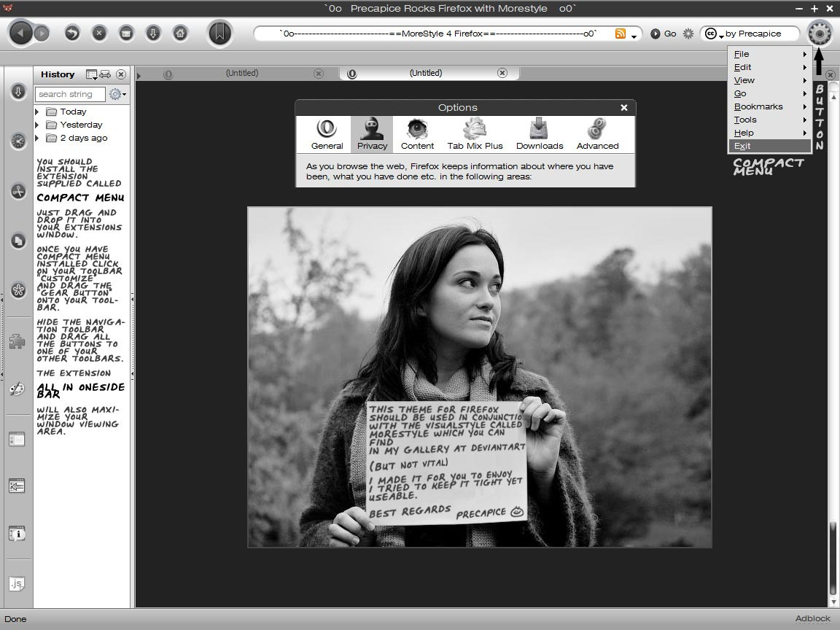Expand the Today history folder

tap(37, 112)
